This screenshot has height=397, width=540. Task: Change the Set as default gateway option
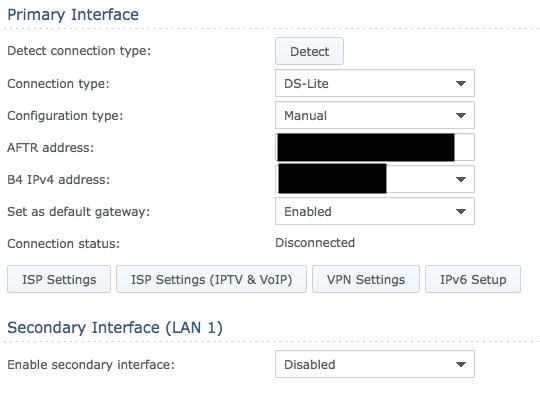[x=375, y=211]
